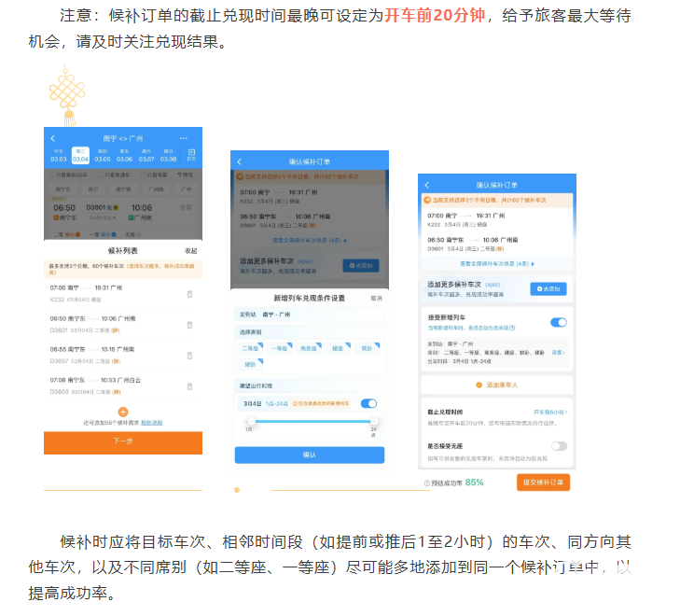The width and height of the screenshot is (680, 616).
Task: Delete the K232 entry from 候补列表
Action: tap(189, 294)
